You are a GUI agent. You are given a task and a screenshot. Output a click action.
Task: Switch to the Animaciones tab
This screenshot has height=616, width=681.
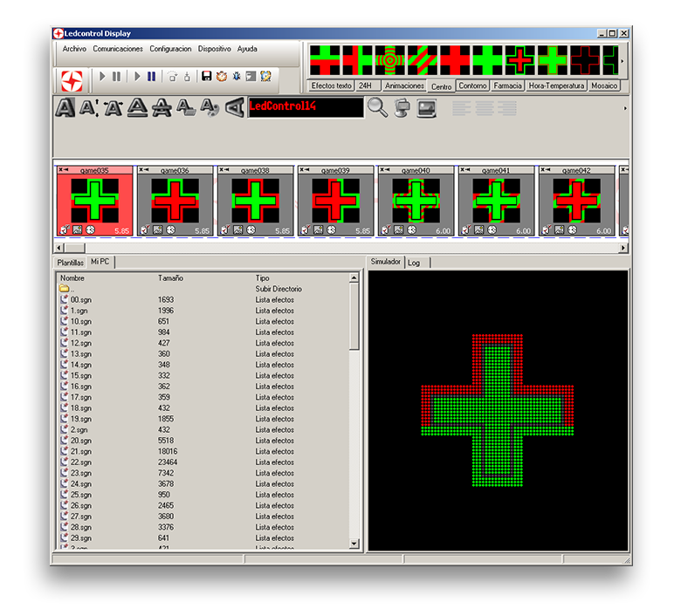click(404, 86)
